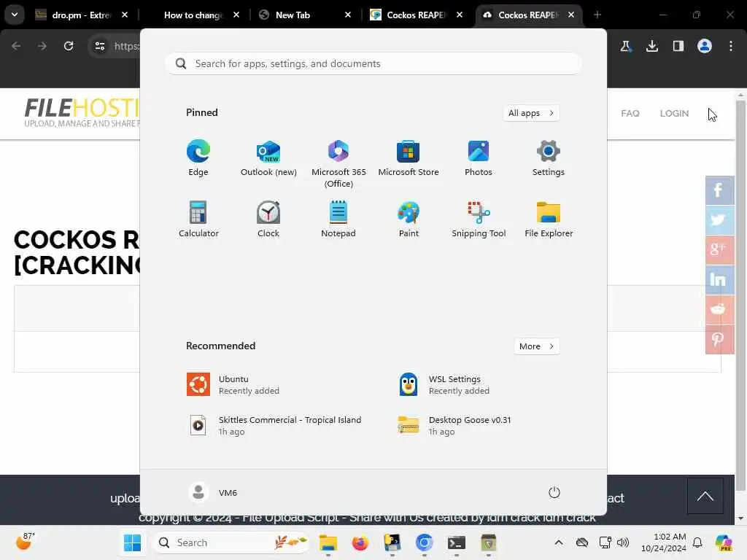Share page on Reddit

click(x=719, y=309)
